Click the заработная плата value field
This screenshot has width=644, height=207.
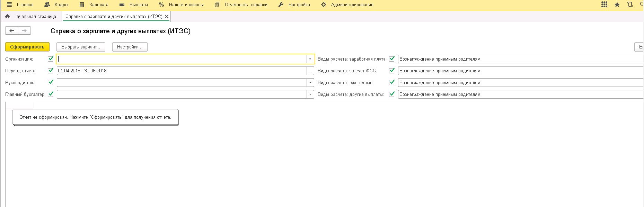521,59
